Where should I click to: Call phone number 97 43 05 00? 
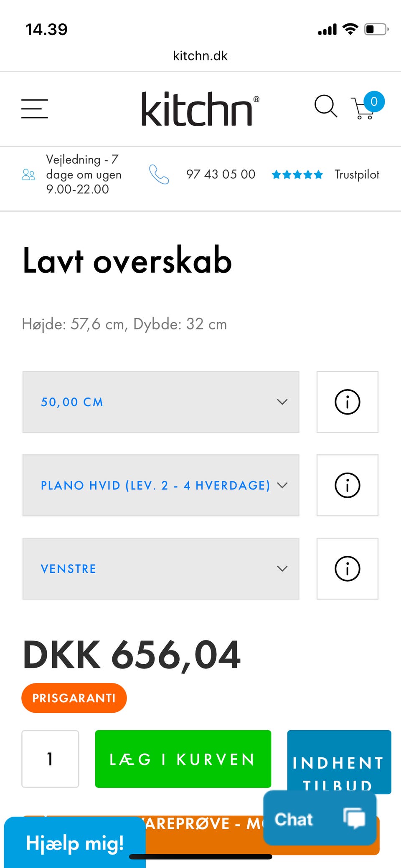(221, 175)
